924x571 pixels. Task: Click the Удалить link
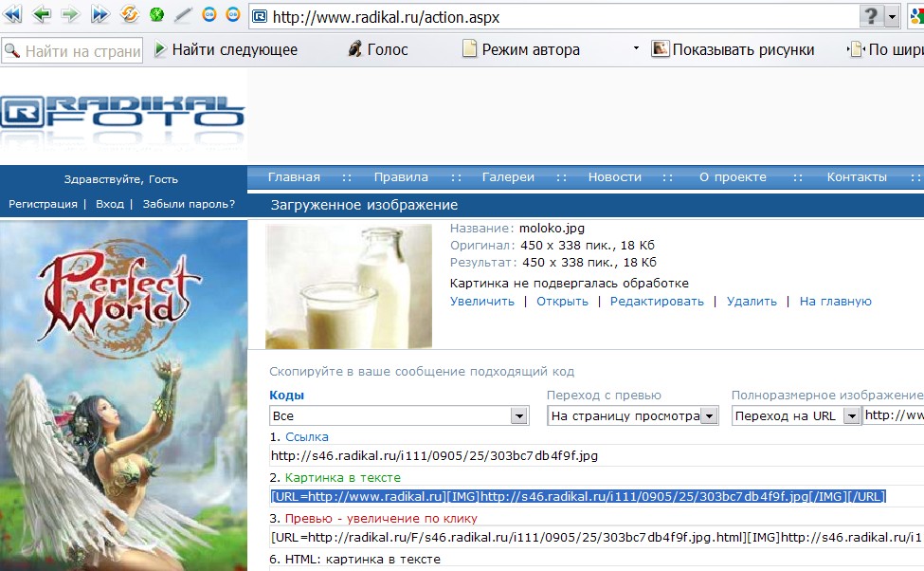(752, 302)
